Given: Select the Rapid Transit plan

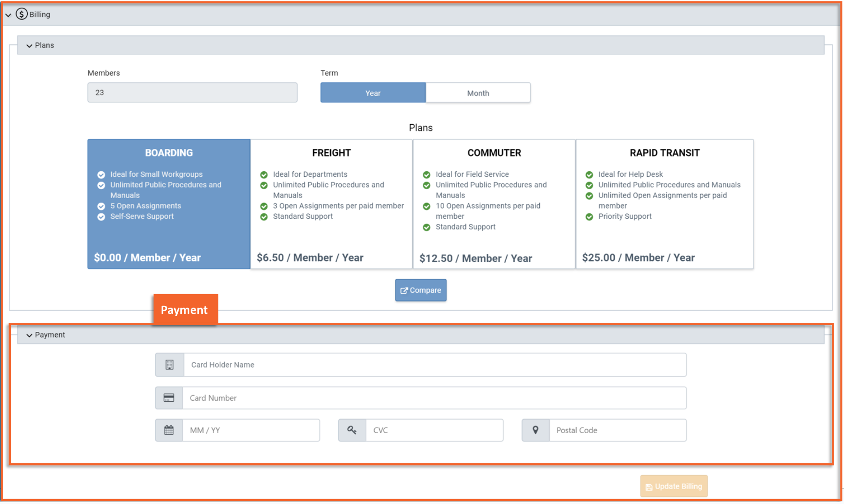Looking at the screenshot, I should 665,204.
